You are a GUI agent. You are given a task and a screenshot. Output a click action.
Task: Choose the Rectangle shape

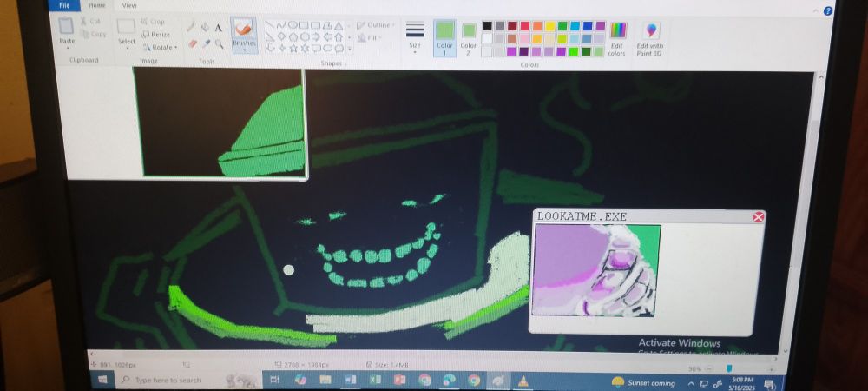pyautogui.click(x=304, y=25)
